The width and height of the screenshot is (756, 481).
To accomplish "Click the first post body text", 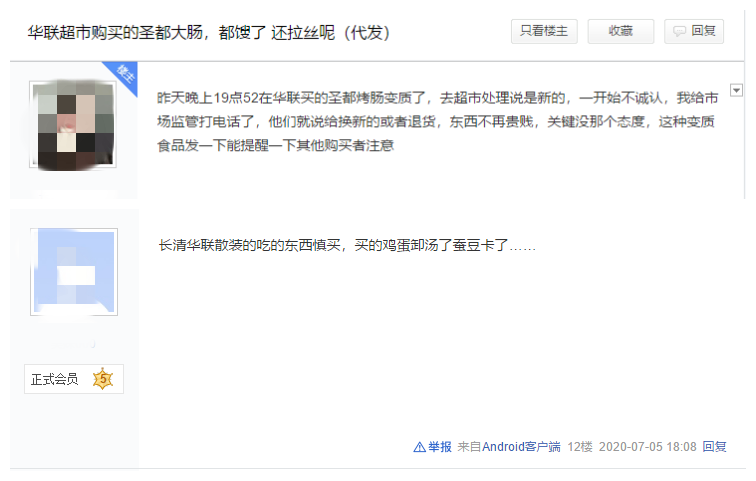I will (x=438, y=121).
